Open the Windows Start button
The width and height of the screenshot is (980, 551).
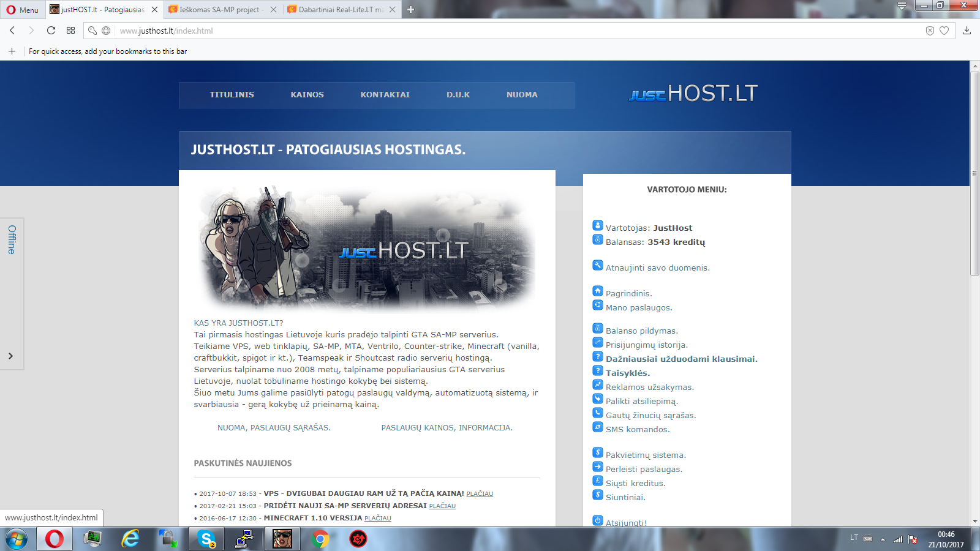(x=17, y=539)
